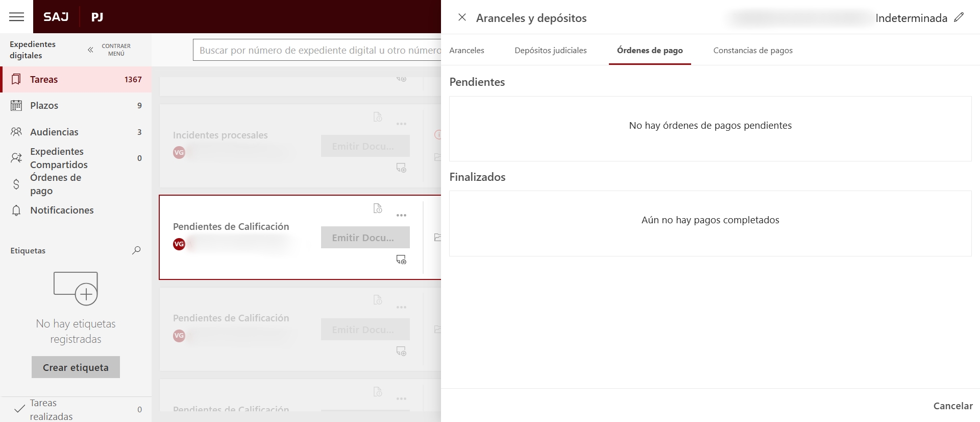The image size is (980, 422).
Task: Select Órdenes de pago dollar icon
Action: click(16, 184)
